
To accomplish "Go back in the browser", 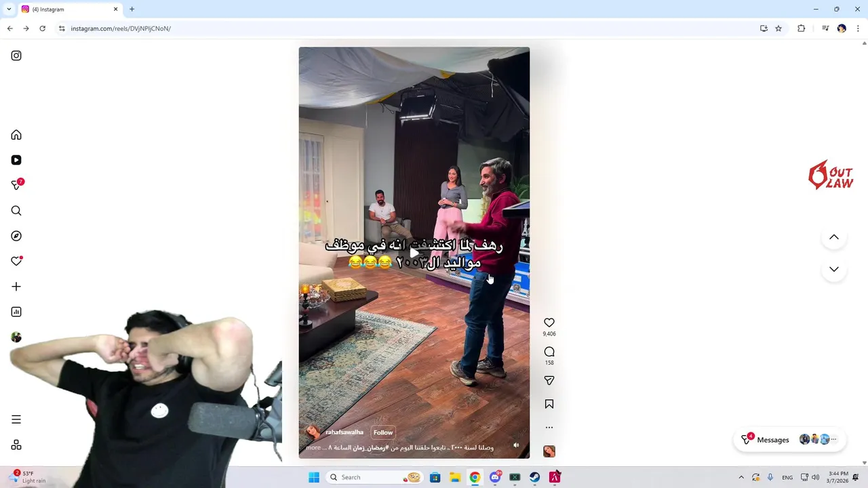I will pyautogui.click(x=9, y=28).
